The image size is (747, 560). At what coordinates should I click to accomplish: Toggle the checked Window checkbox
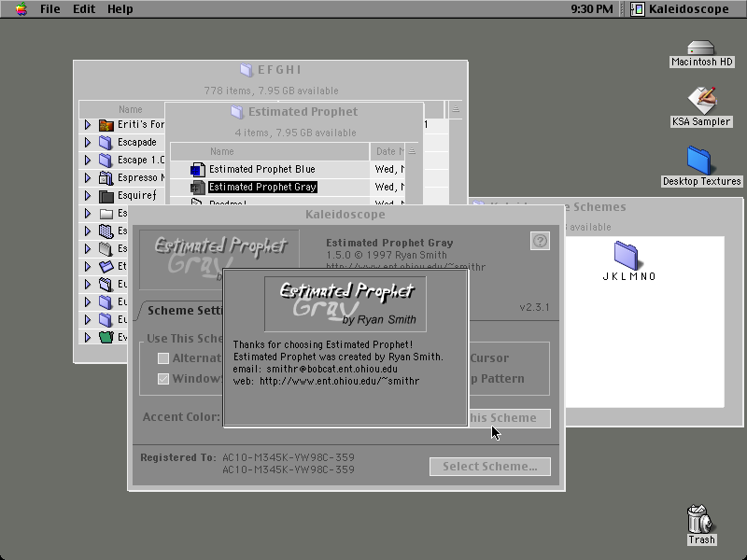click(x=163, y=379)
